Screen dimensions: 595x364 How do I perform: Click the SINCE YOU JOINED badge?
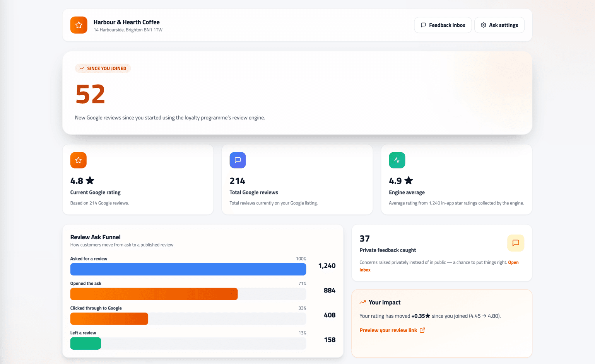pos(103,68)
